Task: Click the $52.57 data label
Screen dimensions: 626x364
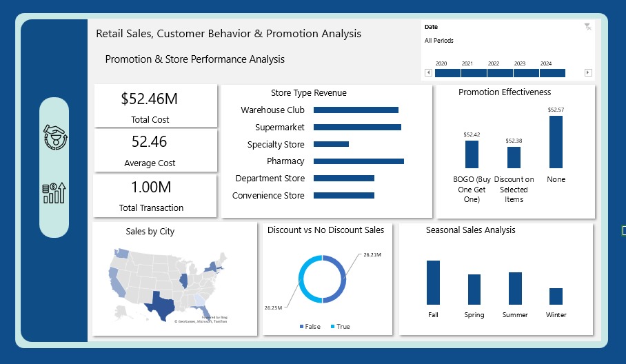Action: 556,110
